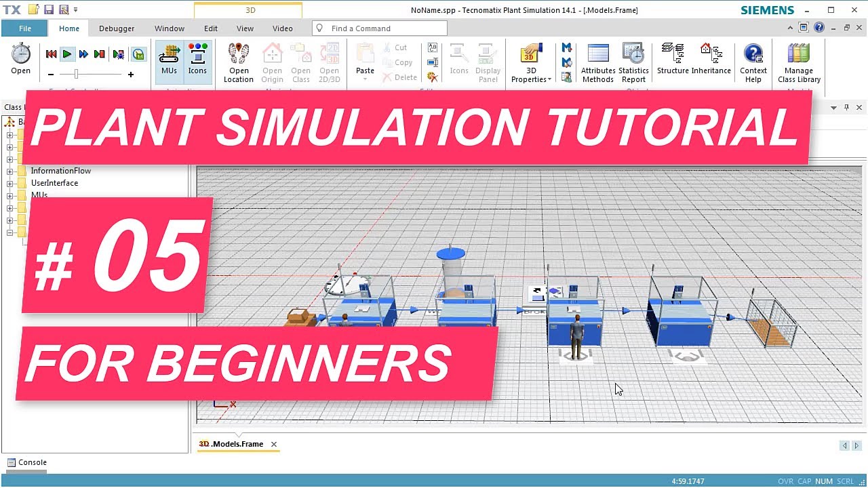This screenshot has height=488, width=868.
Task: Switch to the Edit ribbon tab
Action: click(211, 28)
